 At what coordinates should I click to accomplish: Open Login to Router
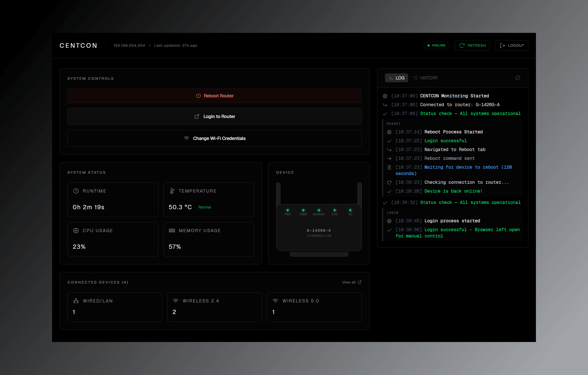(214, 116)
